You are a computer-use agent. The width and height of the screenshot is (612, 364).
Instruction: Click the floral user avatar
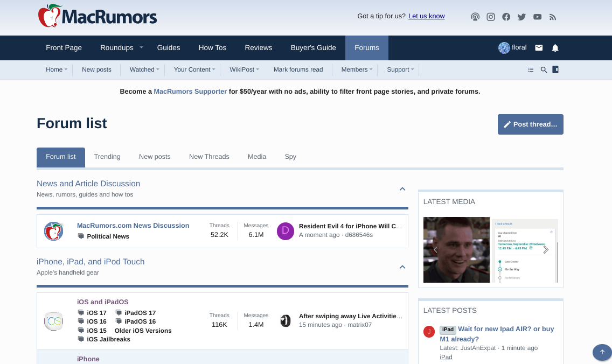click(x=504, y=47)
